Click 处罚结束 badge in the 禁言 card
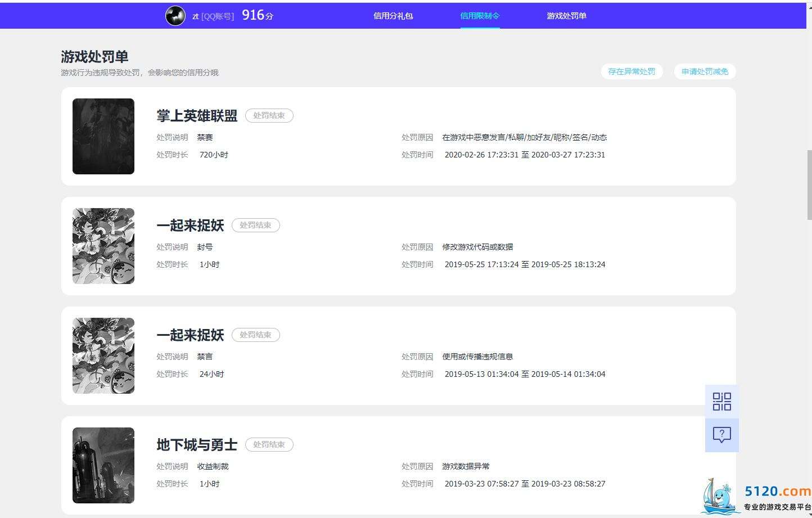 [255, 335]
